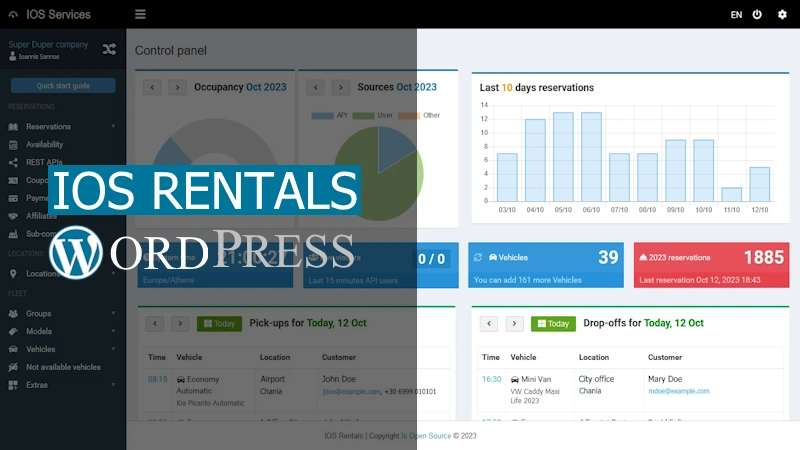Click Today button in Pick-ups panel
The width and height of the screenshot is (800, 450).
(219, 323)
